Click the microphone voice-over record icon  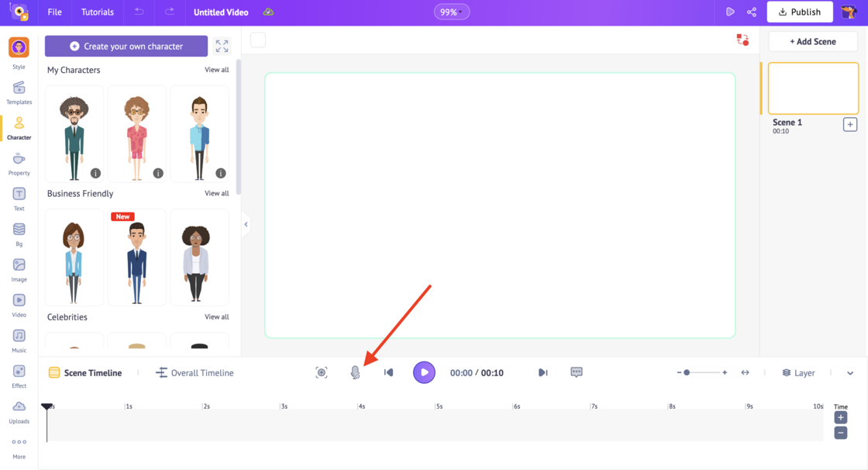click(x=355, y=373)
